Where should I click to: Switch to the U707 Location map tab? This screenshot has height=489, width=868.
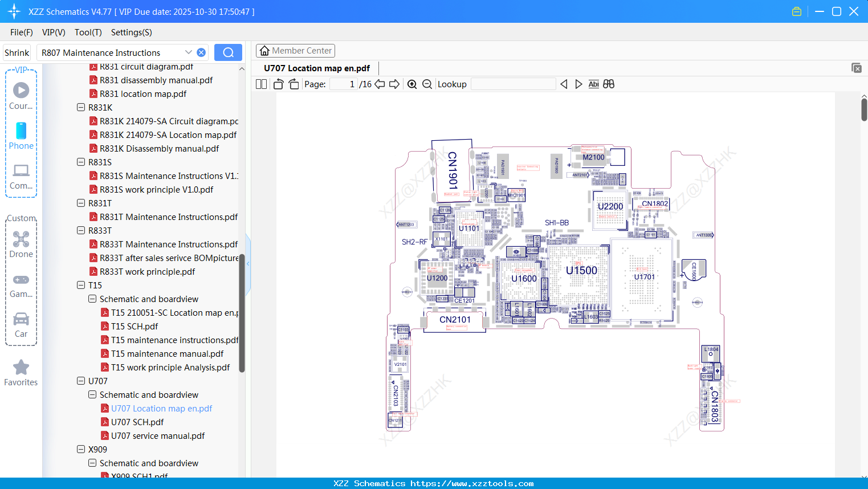coord(315,68)
